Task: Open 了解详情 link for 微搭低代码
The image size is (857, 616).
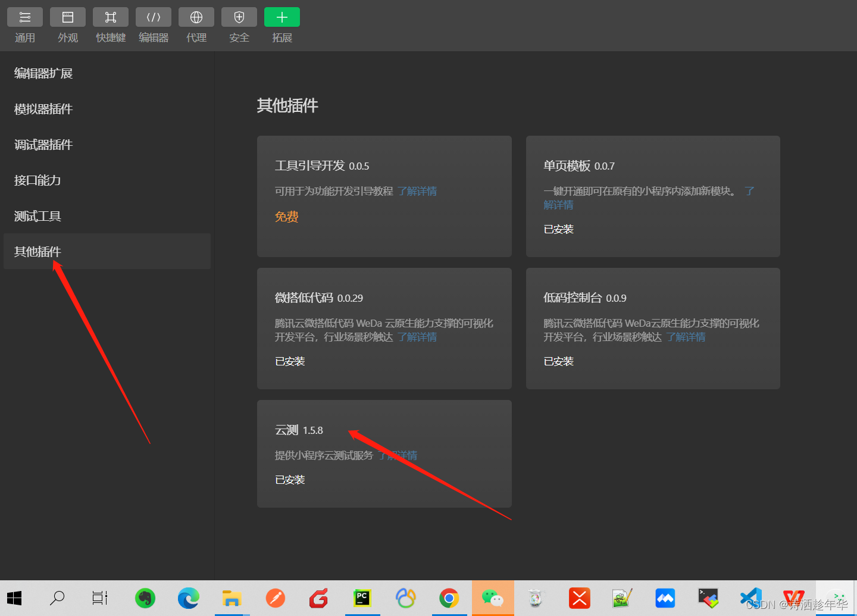Action: tap(417, 337)
